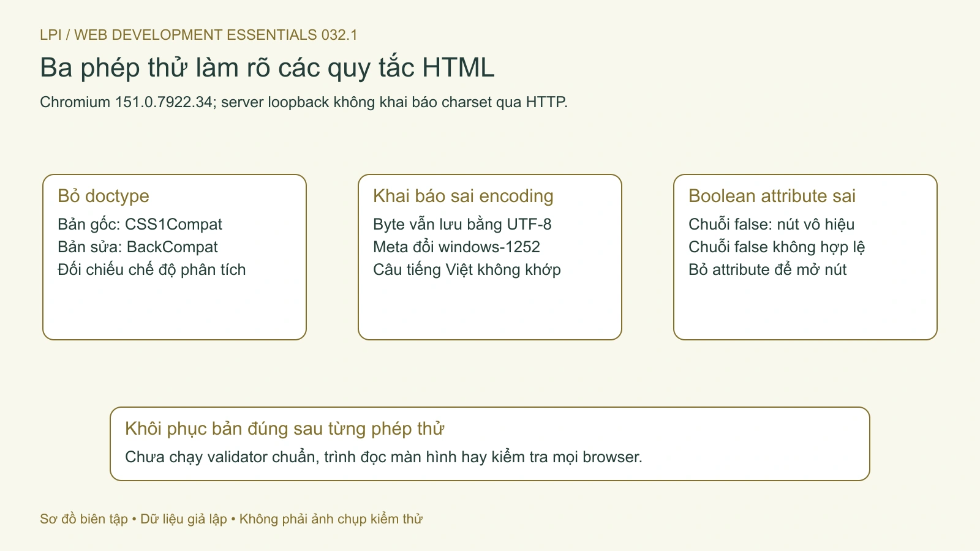Select "Chuỗi false: nút vô hiệu"
Image resolution: width=980 pixels, height=551 pixels.
pos(771,224)
